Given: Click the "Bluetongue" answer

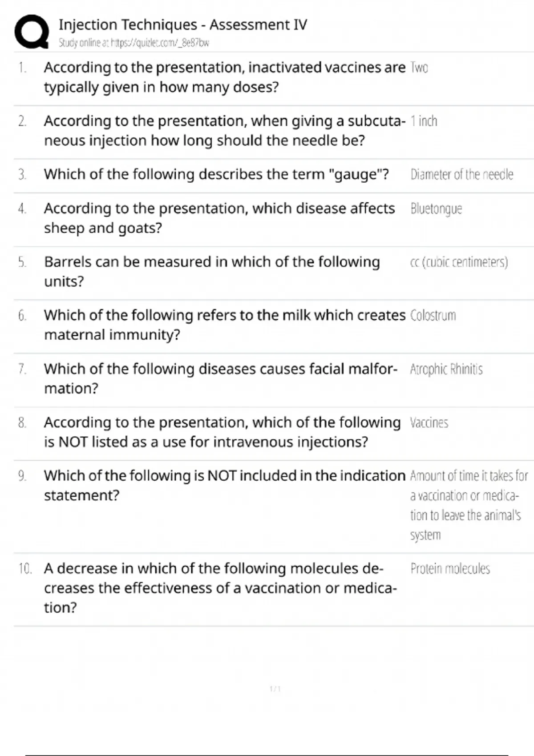Looking at the screenshot, I should click(436, 209).
